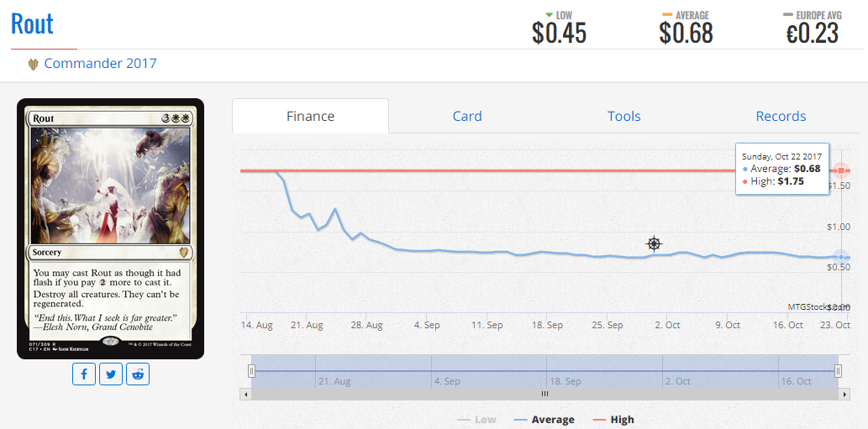Click the left range navigator handle
Viewport: 868px width, 429px height.
tap(251, 371)
